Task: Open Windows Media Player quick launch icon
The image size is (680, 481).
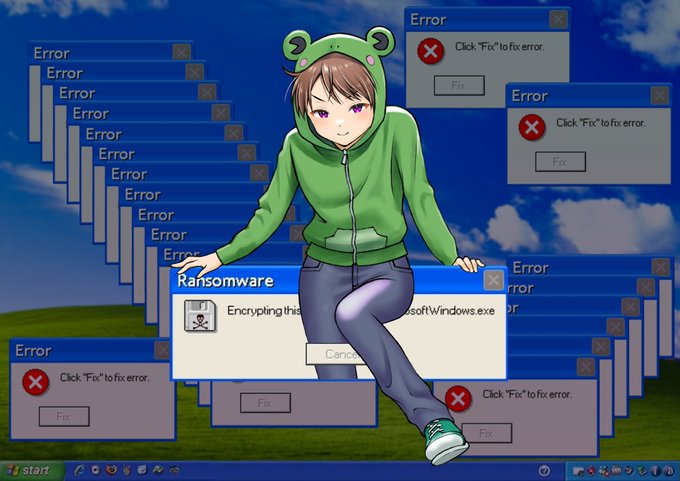Action: pyautogui.click(x=95, y=470)
